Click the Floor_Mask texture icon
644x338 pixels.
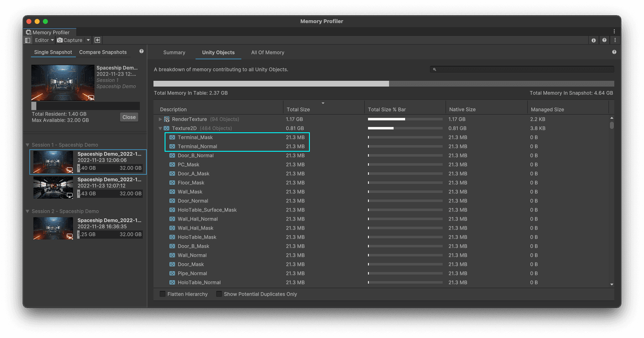point(172,183)
